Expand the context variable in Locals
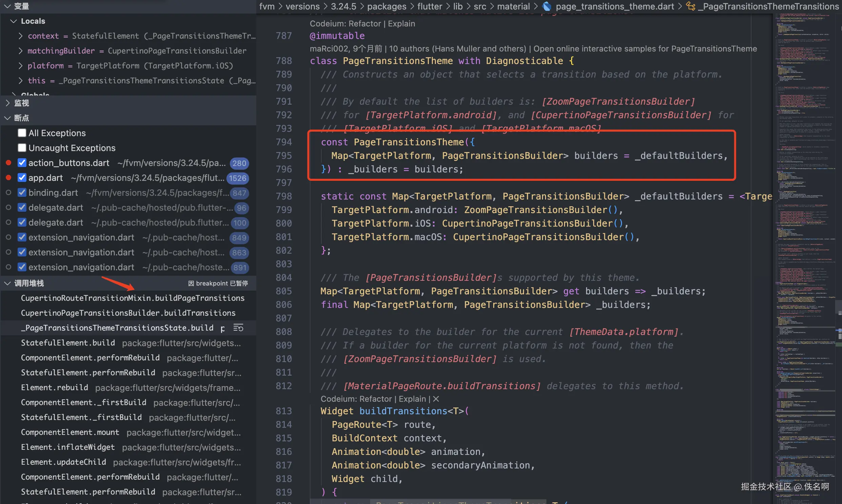This screenshot has height=504, width=842. [x=21, y=36]
